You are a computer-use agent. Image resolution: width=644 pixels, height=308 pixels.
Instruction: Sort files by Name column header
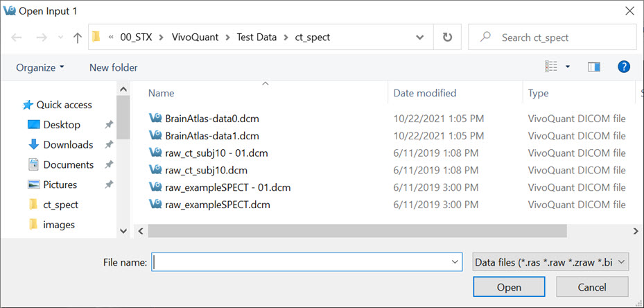162,93
